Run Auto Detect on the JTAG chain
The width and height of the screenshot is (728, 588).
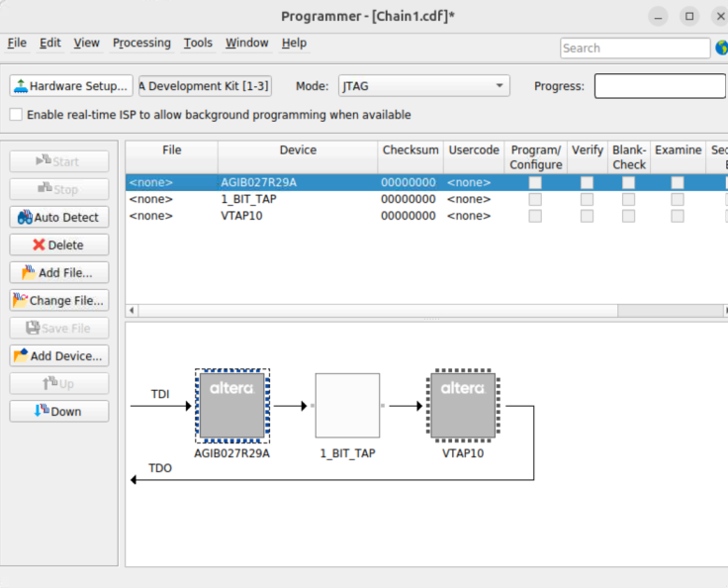tap(59, 217)
